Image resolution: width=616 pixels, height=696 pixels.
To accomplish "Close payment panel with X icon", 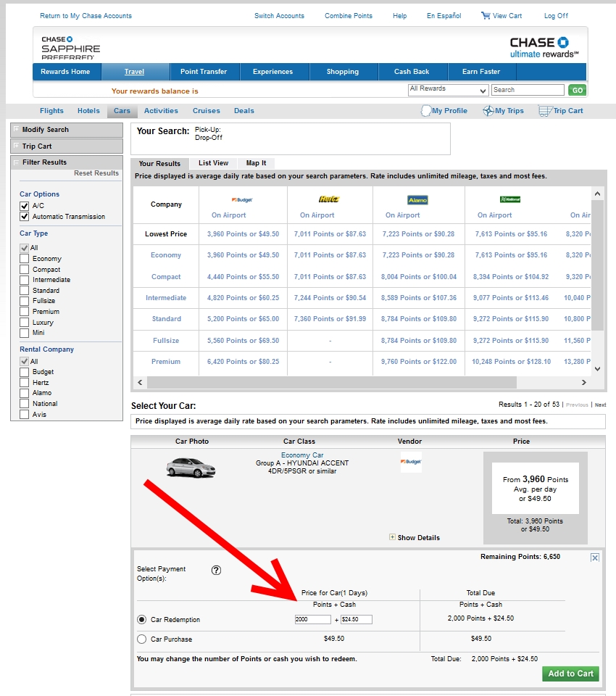I will pos(595,558).
